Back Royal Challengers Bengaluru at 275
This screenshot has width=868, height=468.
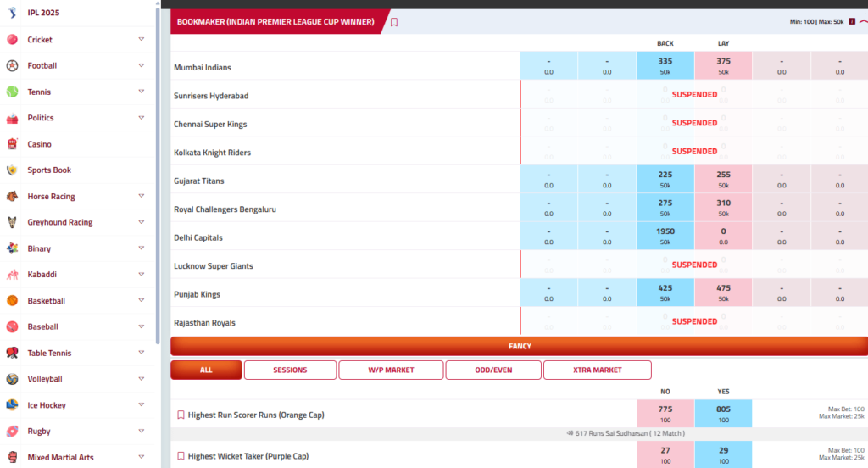(x=665, y=208)
